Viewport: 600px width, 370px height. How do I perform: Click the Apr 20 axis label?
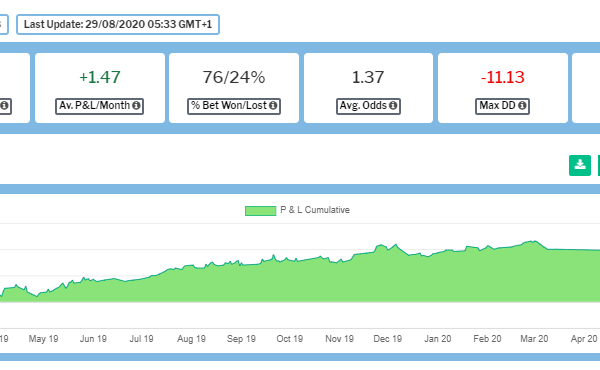coord(584,339)
